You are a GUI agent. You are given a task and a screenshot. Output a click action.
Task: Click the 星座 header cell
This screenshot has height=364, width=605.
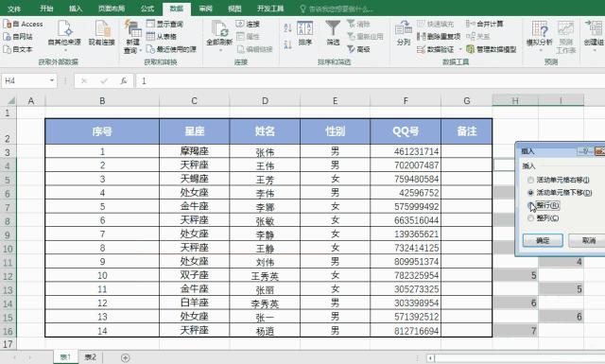194,131
